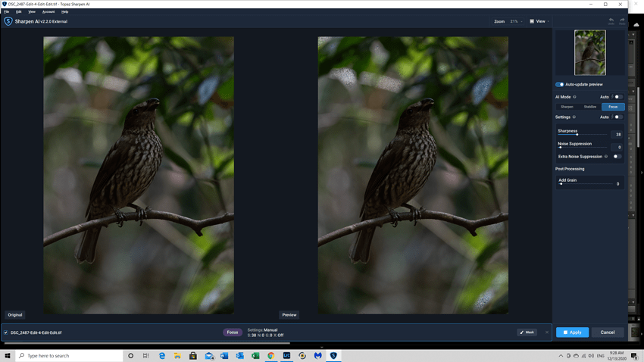
Task: Click the Cancel button
Action: pyautogui.click(x=608, y=332)
